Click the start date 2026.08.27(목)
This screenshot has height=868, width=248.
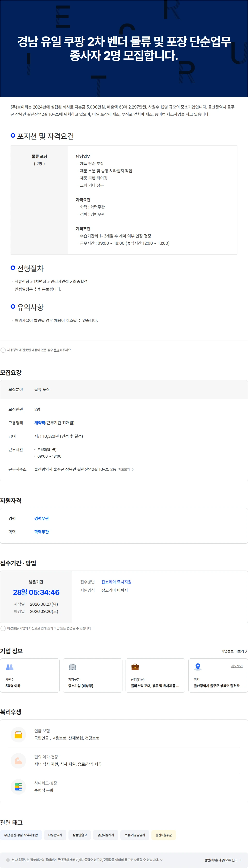[44, 604]
